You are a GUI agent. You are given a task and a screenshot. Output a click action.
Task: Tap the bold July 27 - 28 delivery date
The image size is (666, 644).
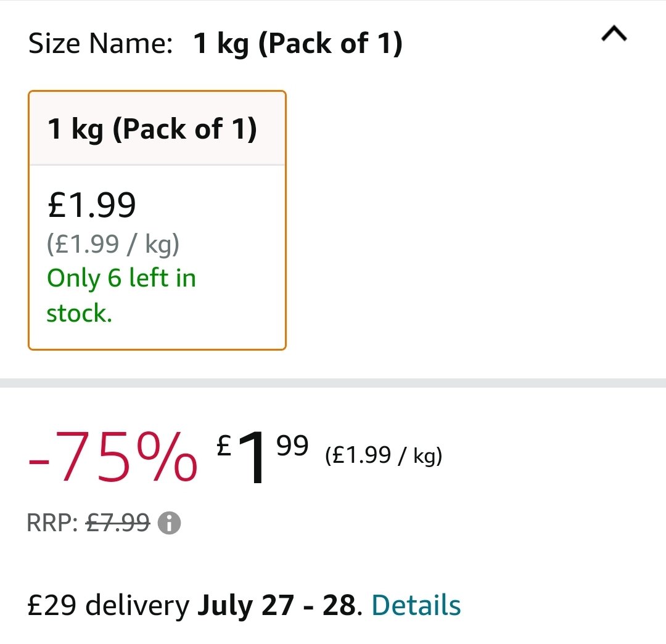(276, 605)
